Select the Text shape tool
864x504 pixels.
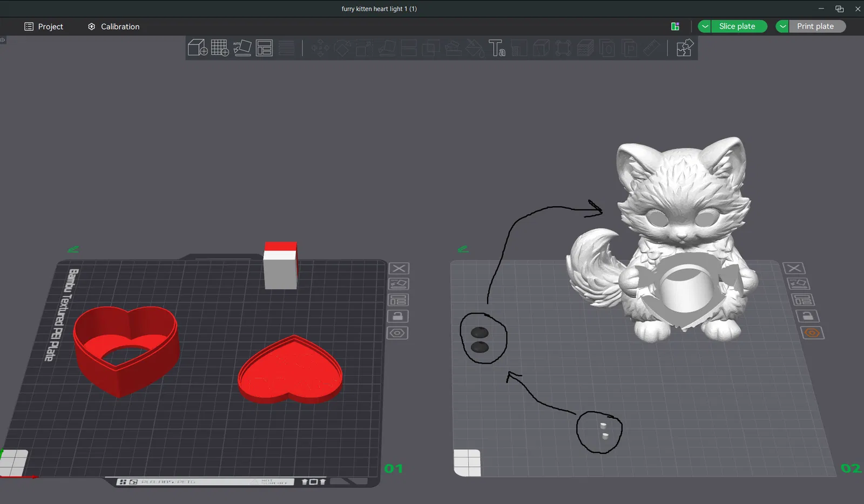pyautogui.click(x=497, y=48)
